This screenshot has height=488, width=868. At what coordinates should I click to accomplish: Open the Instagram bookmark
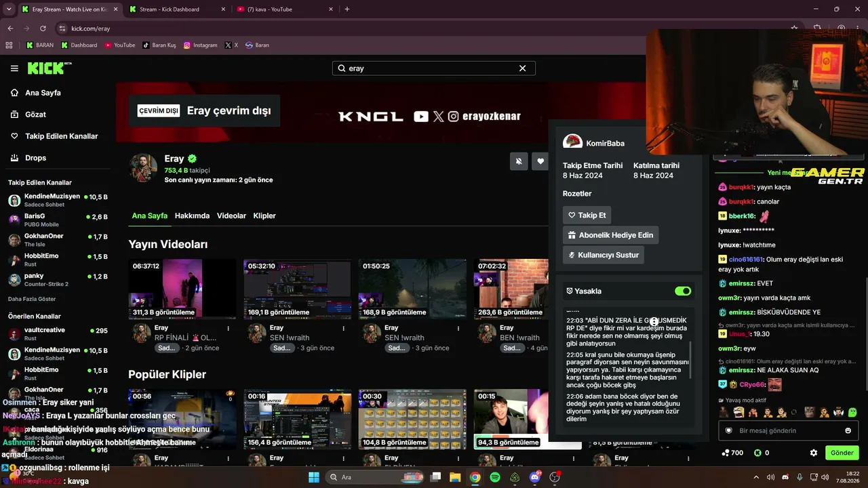pos(201,45)
